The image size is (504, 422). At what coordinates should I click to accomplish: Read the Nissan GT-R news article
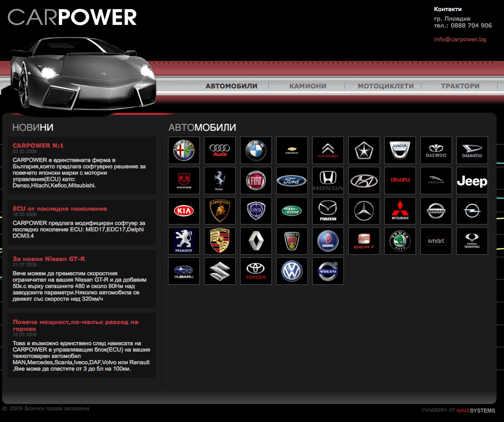[x=49, y=258]
